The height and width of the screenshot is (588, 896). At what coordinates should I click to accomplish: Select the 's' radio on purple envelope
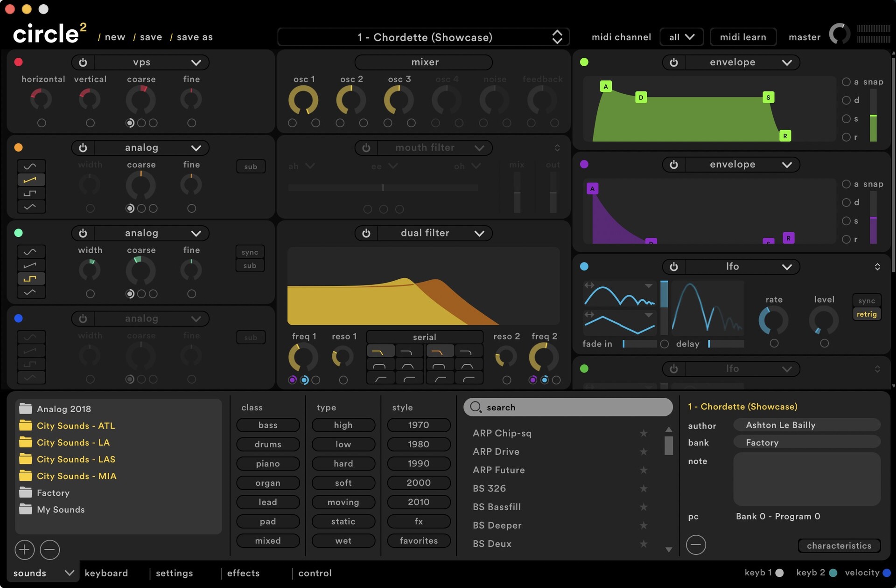point(846,221)
